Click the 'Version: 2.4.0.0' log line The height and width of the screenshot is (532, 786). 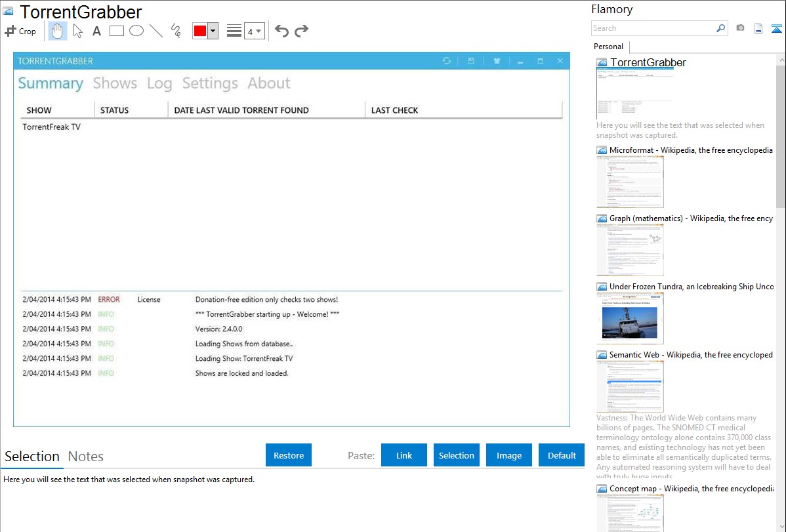click(218, 329)
